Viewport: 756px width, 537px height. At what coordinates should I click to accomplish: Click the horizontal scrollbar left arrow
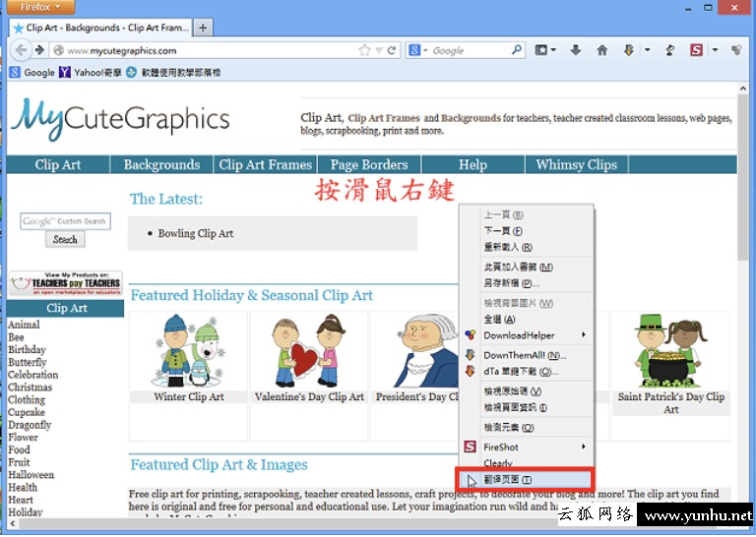[13, 524]
